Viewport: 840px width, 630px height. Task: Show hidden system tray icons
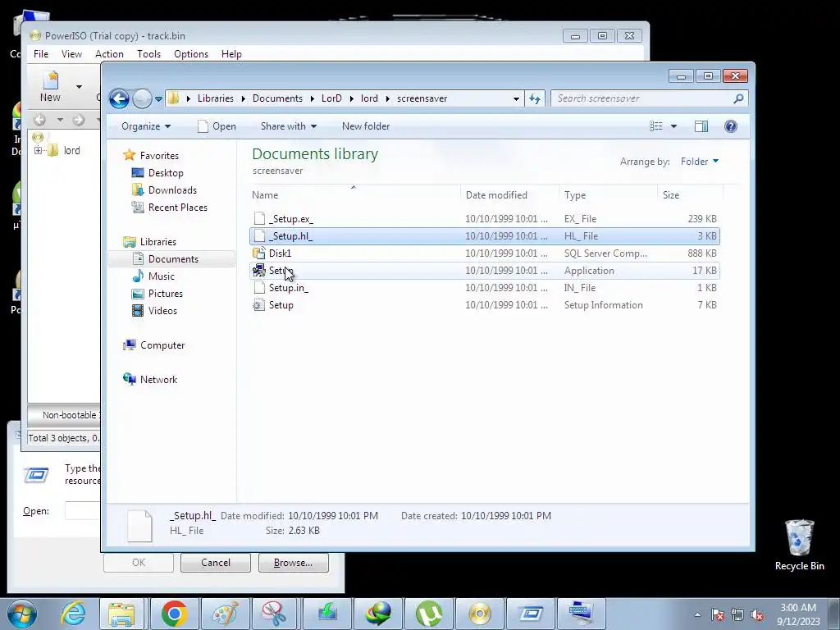(x=697, y=614)
